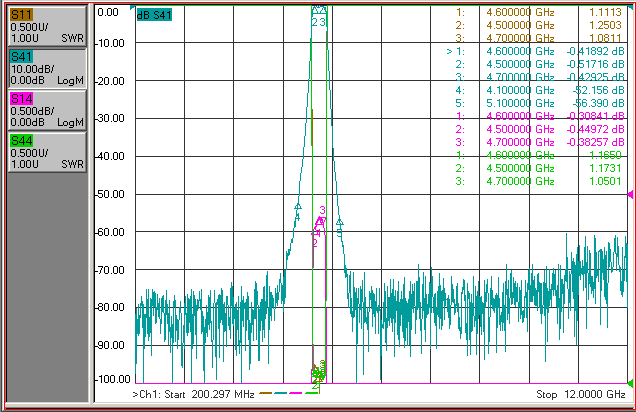Click the magenta S14 label swatch
Screen dimensions: 636x412
(21, 99)
